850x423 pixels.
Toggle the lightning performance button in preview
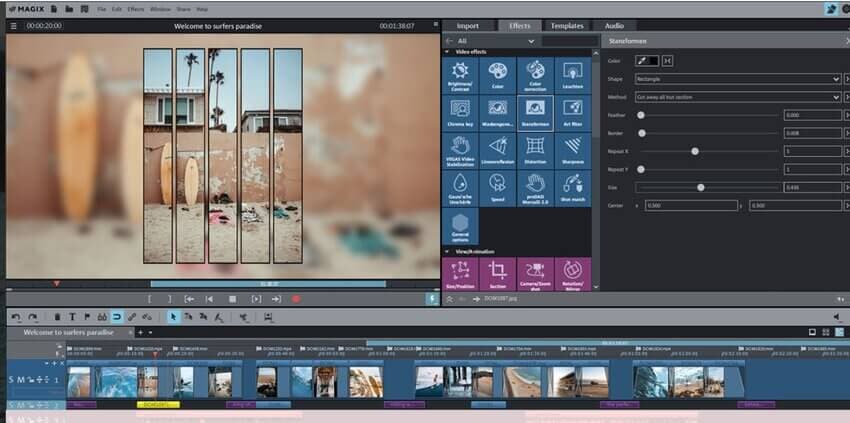click(x=432, y=299)
